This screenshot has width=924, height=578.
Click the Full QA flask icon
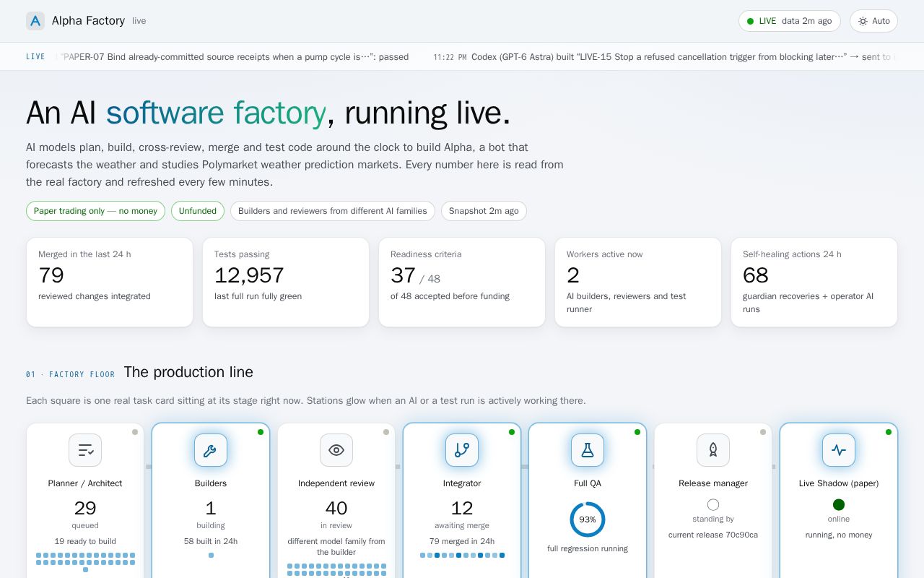point(588,450)
